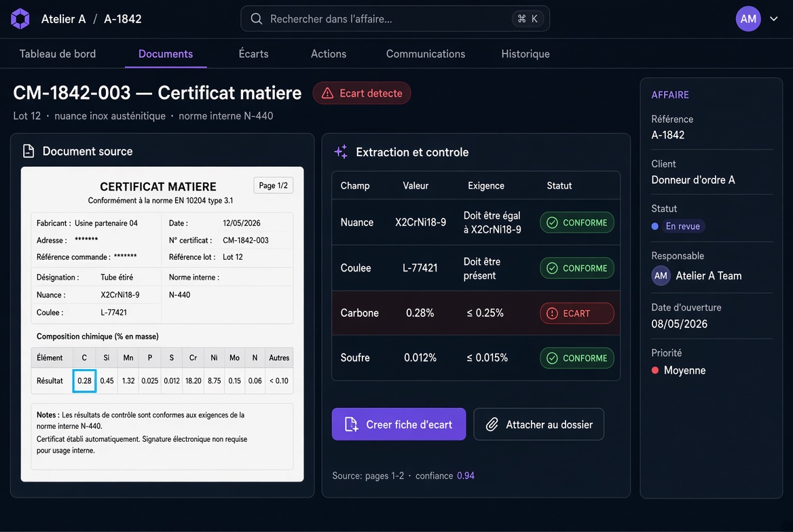Viewport: 793px width, 532px height.
Task: Click the search magnifier icon
Action: point(257,19)
